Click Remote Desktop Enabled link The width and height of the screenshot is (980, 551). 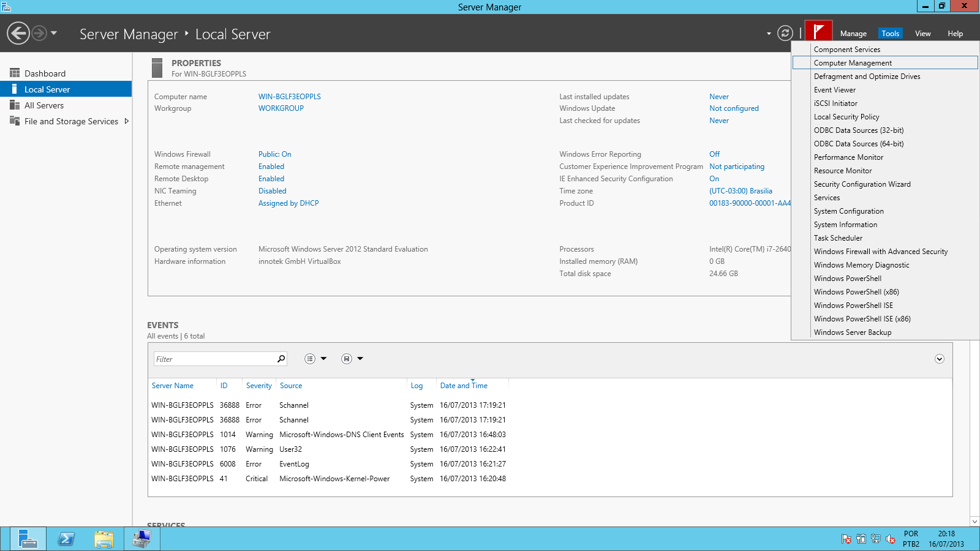pos(271,179)
